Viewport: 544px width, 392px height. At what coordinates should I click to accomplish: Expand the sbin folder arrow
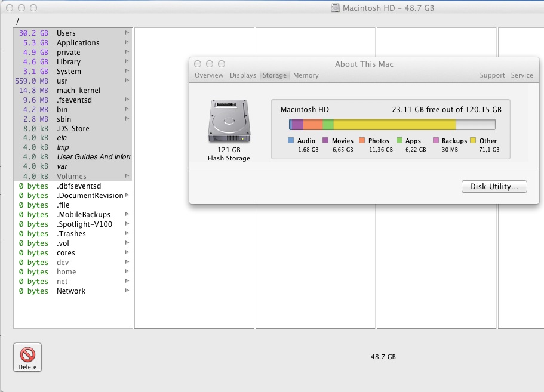coord(127,119)
